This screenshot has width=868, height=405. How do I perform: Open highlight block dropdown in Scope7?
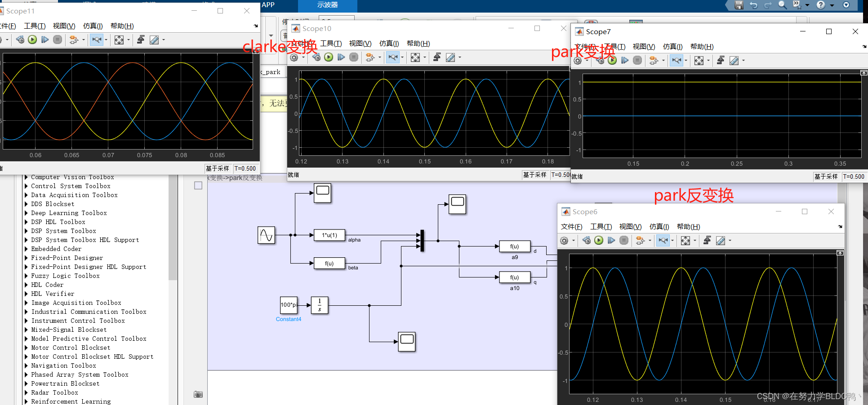(663, 61)
